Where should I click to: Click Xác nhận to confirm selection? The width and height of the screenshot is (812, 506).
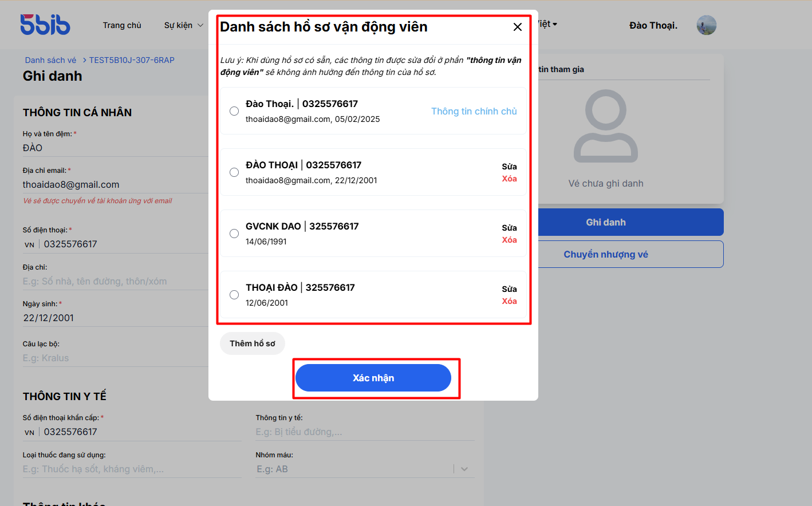373,378
